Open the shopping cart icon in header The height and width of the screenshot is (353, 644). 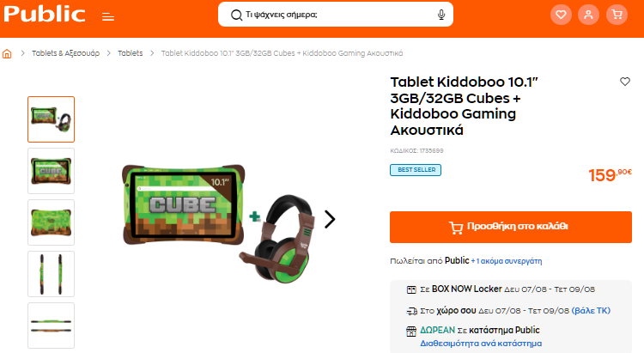[617, 15]
